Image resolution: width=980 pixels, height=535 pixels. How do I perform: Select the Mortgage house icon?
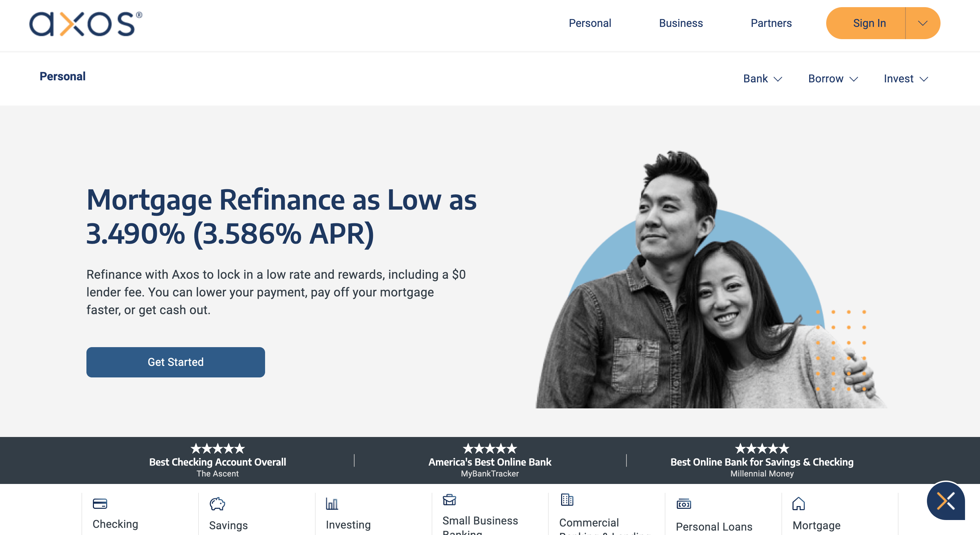click(x=799, y=504)
